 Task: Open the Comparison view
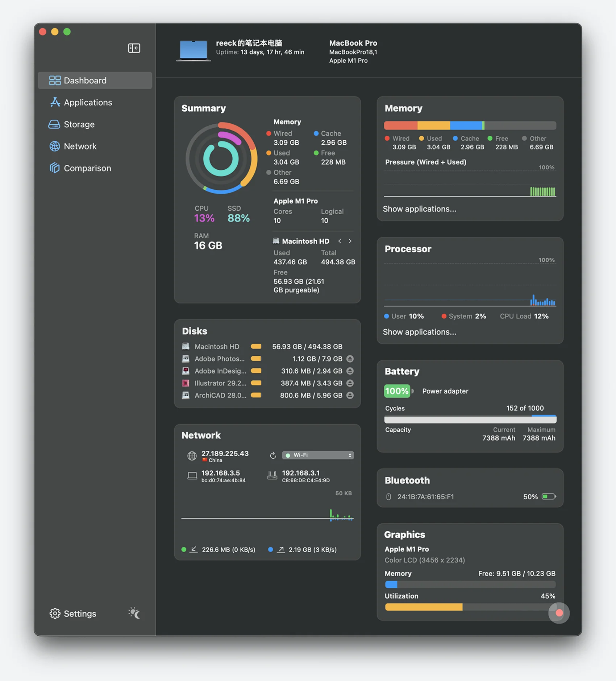[x=87, y=168]
